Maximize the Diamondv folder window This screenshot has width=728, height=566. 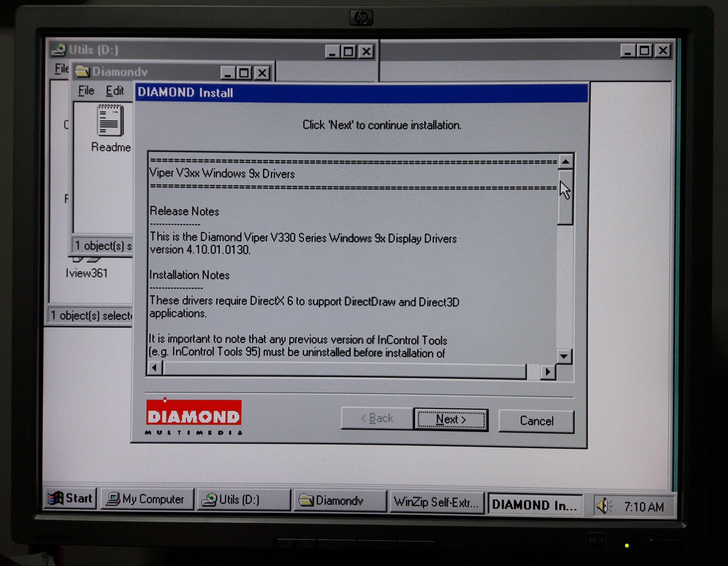[x=244, y=73]
